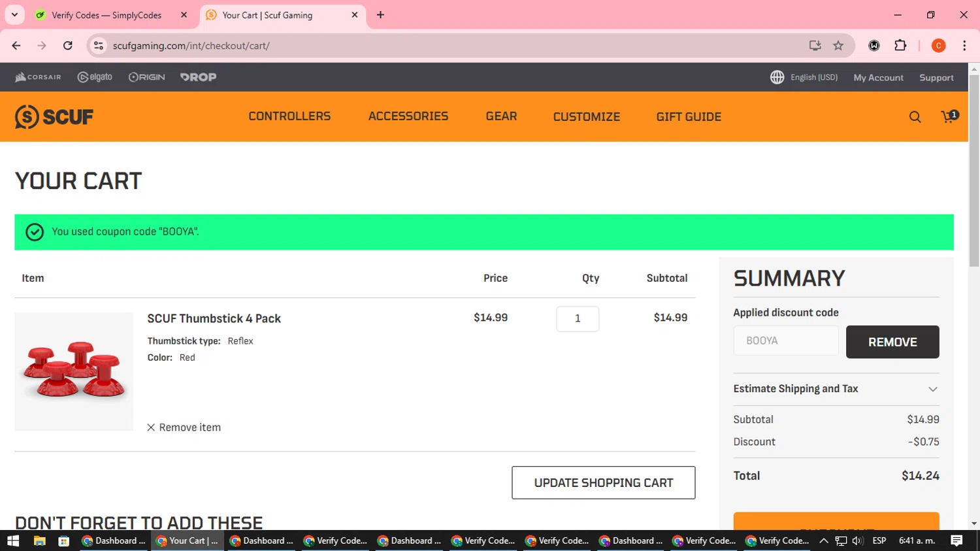Open the Controllers menu
The height and width of the screenshot is (551, 980).
click(x=289, y=116)
